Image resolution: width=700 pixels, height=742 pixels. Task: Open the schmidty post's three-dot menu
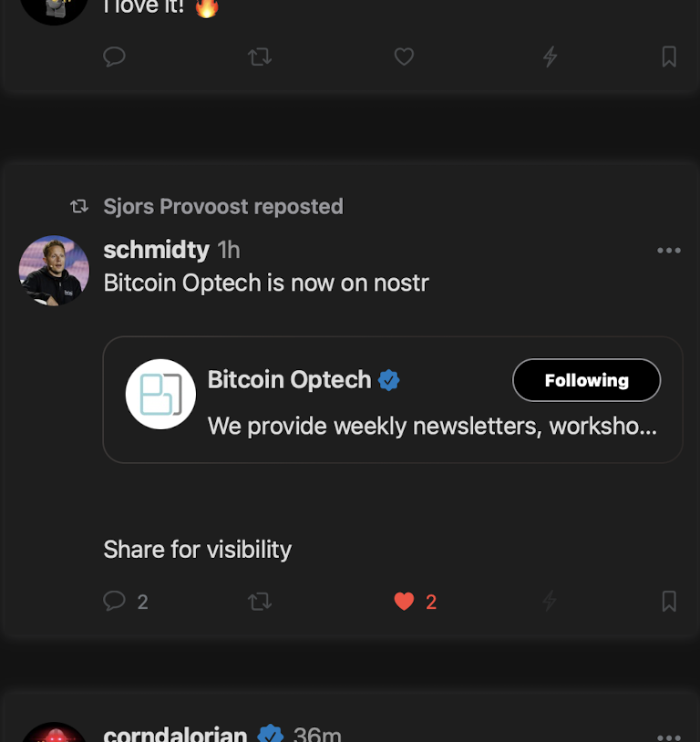tap(669, 251)
